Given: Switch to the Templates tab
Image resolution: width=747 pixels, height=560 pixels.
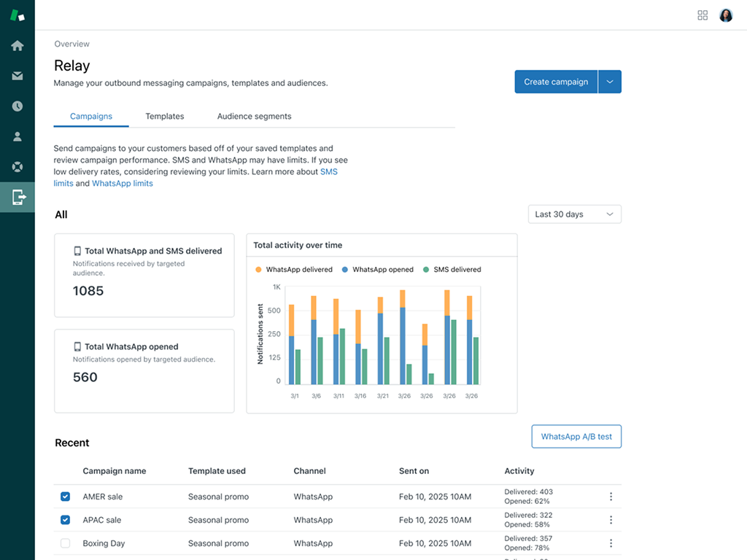Looking at the screenshot, I should (x=165, y=116).
